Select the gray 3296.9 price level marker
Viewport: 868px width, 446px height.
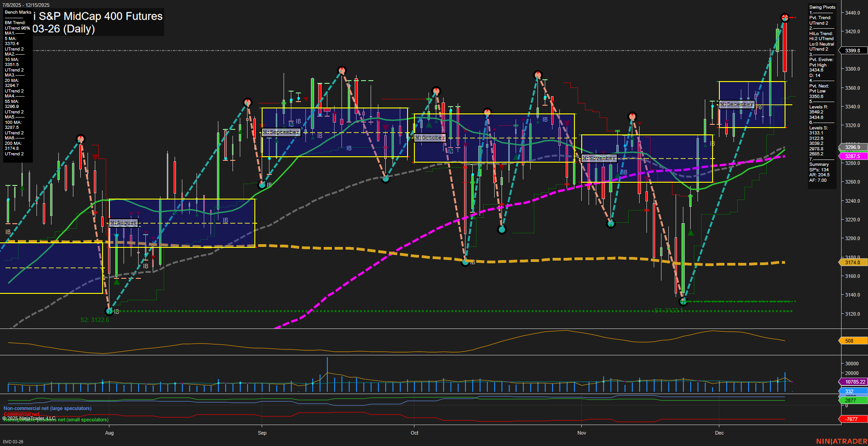(x=852, y=148)
